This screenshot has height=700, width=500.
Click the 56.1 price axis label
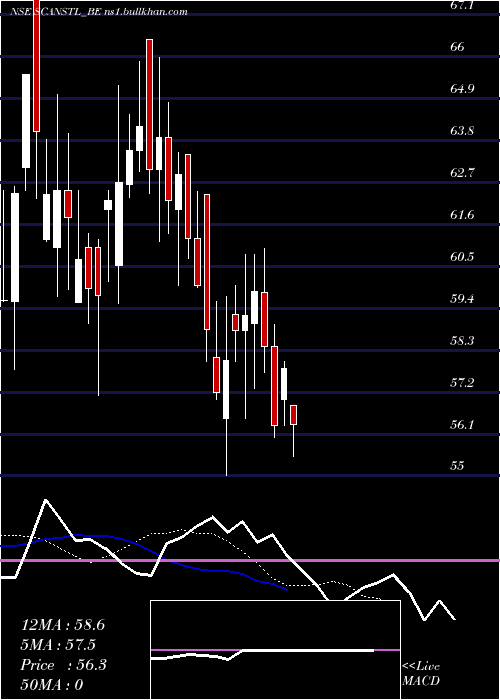[x=462, y=425]
